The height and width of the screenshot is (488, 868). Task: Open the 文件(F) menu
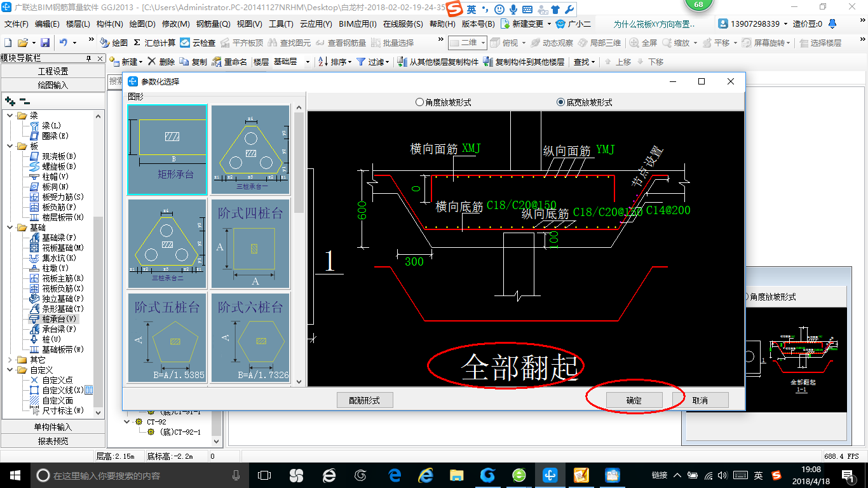click(x=16, y=24)
